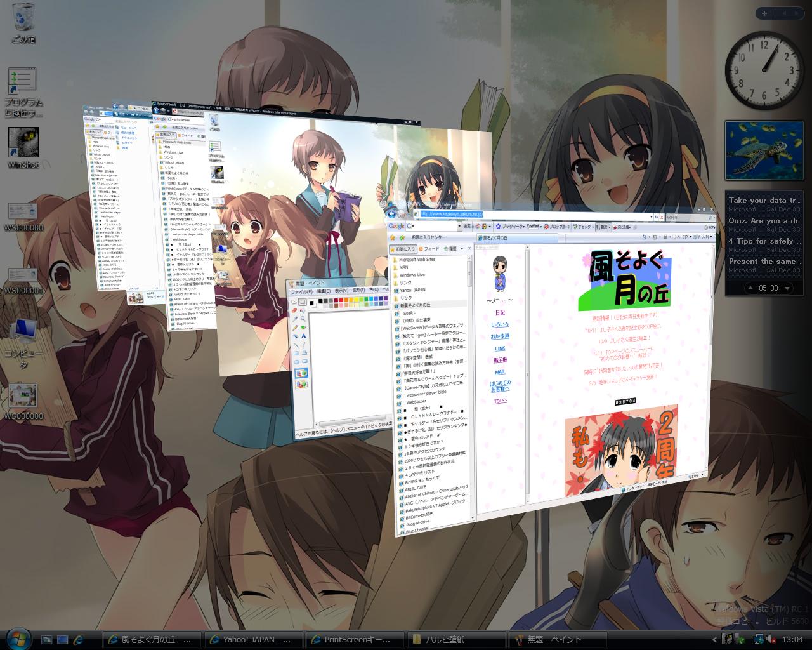Select the Polygon tool in Paint

[304, 353]
